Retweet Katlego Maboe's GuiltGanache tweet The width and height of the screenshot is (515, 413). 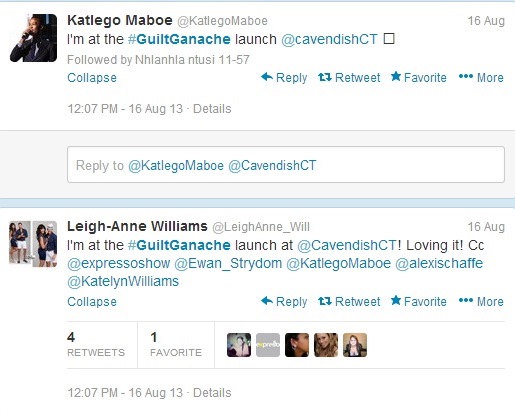349,78
